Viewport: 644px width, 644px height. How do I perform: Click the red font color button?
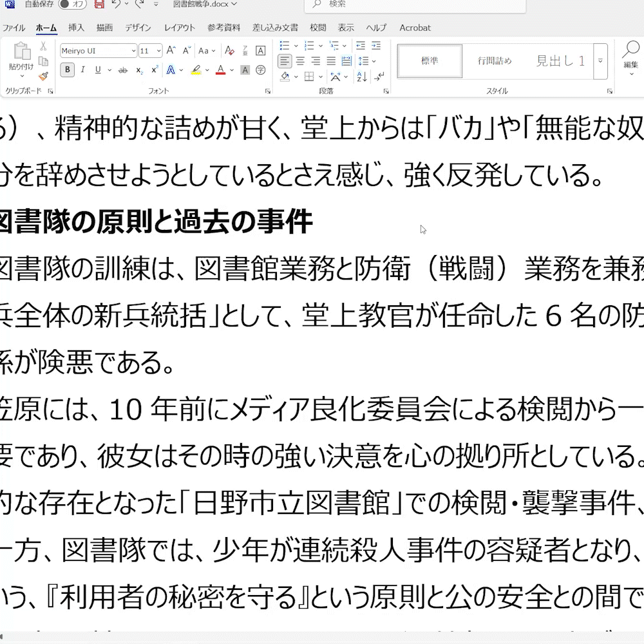coord(220,70)
